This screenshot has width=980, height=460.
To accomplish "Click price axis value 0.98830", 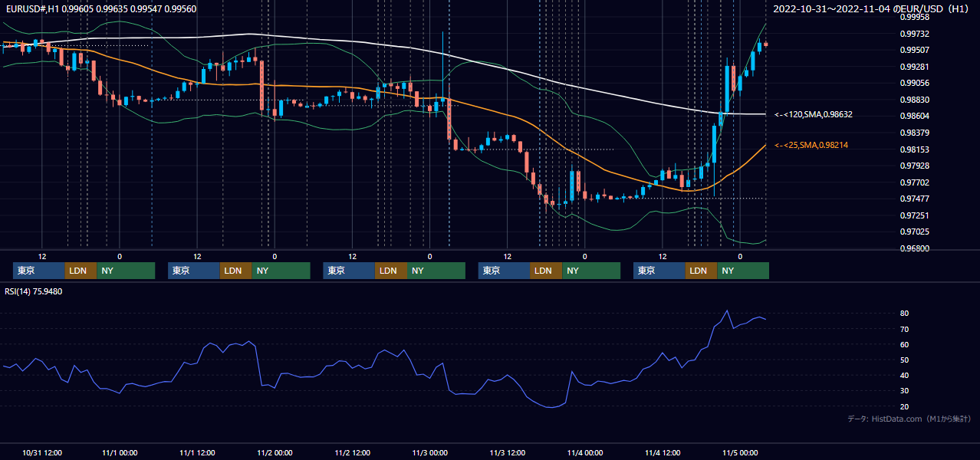I will [914, 100].
